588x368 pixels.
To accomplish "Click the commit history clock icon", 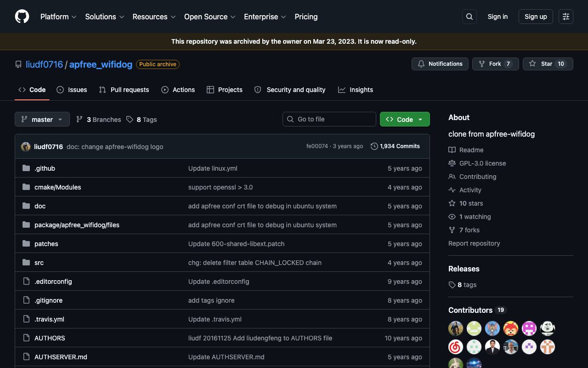I will click(x=374, y=146).
